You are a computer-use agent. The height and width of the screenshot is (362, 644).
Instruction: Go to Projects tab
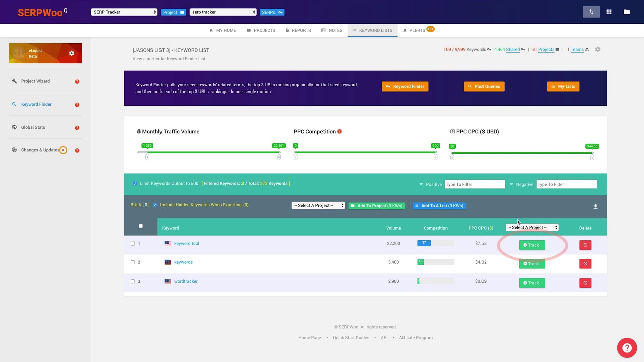[261, 30]
